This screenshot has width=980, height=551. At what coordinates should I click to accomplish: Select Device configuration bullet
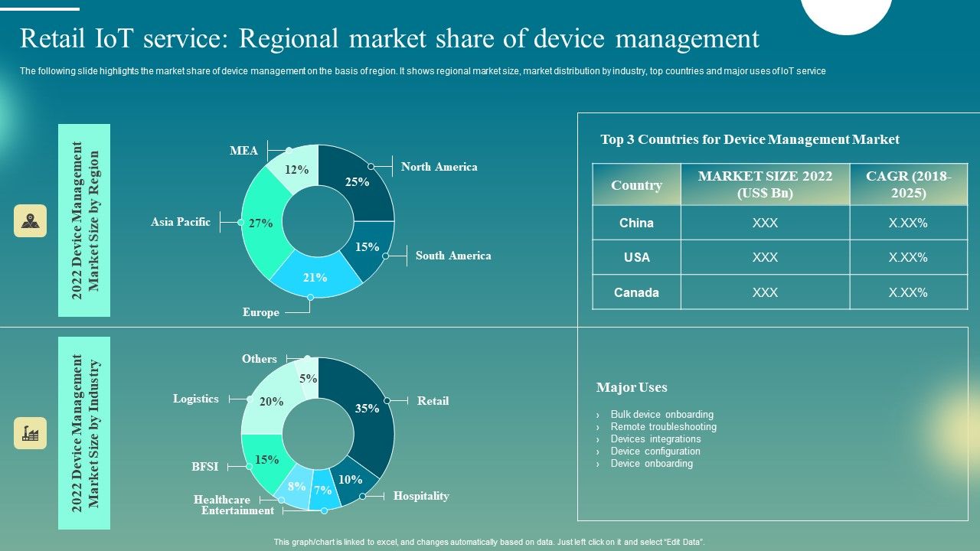pos(655,452)
